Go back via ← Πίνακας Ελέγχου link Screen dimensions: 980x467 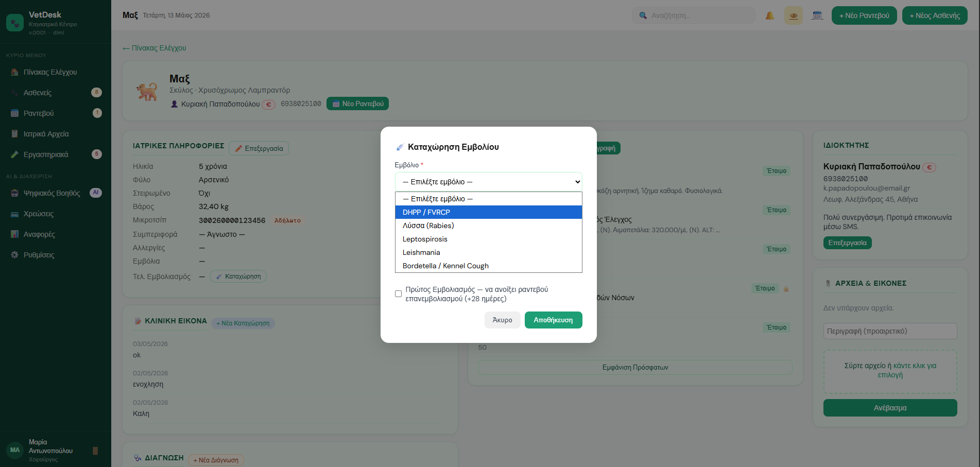point(154,48)
